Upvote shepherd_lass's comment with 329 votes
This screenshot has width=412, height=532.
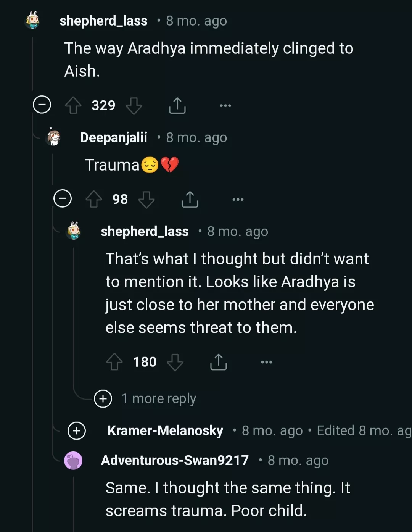tap(73, 105)
